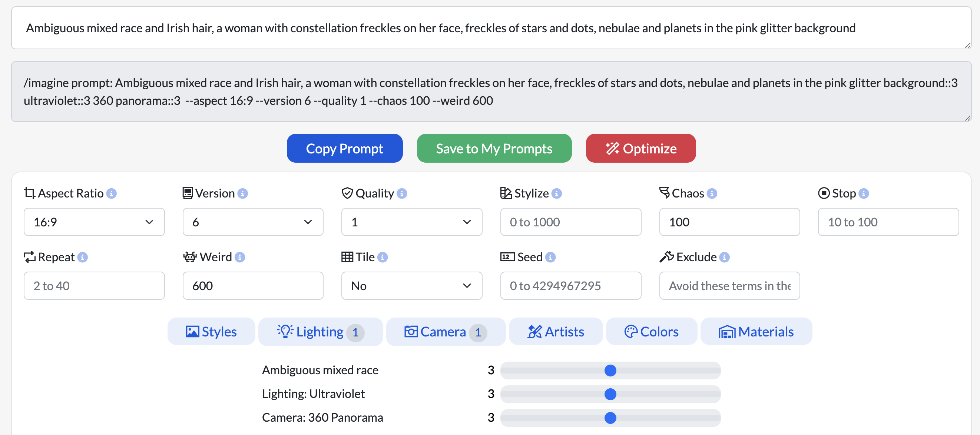Screen dimensions: 980x435
Task: Open the Quality dropdown showing 1
Action: tap(412, 222)
